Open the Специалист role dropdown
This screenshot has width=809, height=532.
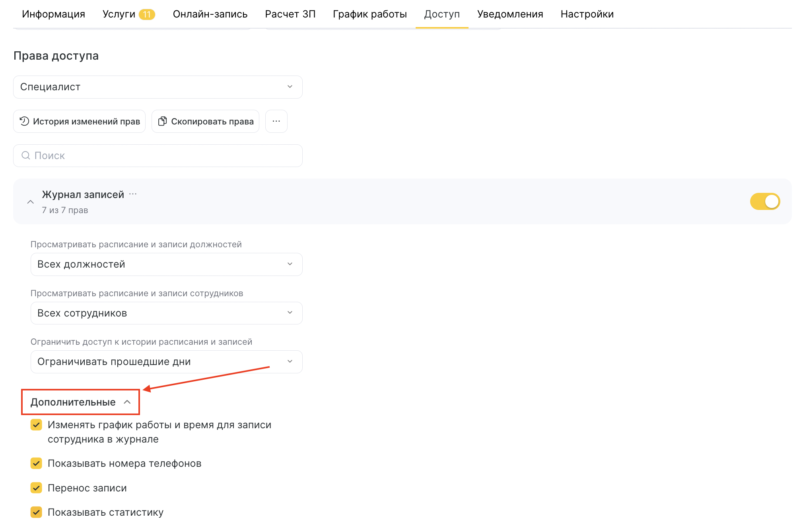pyautogui.click(x=158, y=87)
